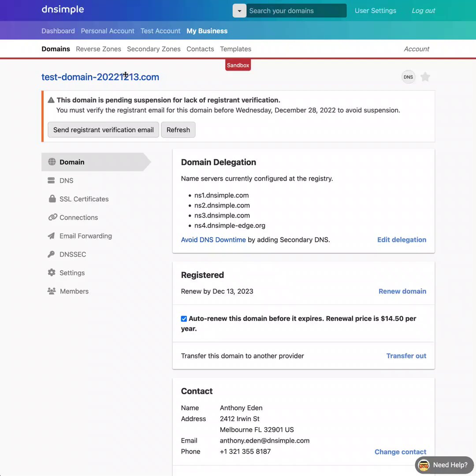Toggle Auto-renew this domain checkbox
The width and height of the screenshot is (476, 476).
[x=184, y=319]
